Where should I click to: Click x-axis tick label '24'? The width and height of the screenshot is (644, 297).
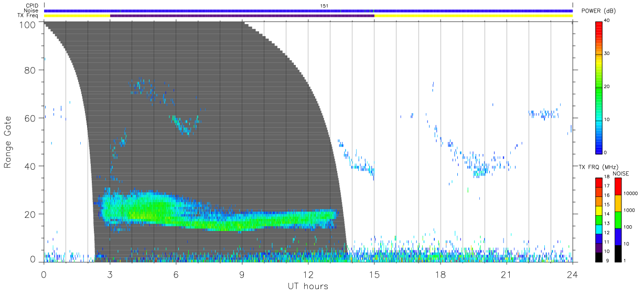point(572,274)
